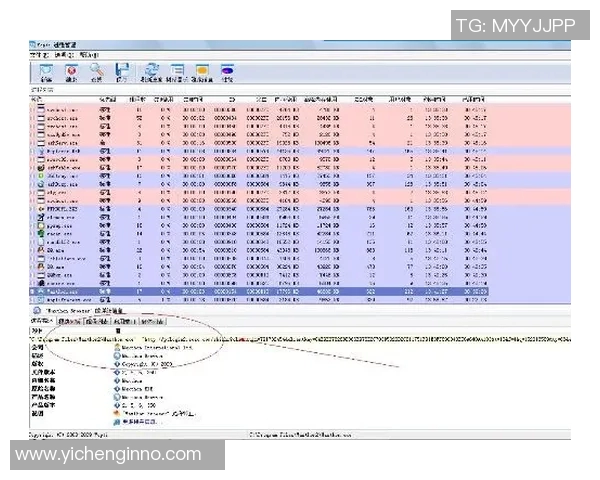
Task: Click the application icon in the title bar
Action: tap(33, 45)
